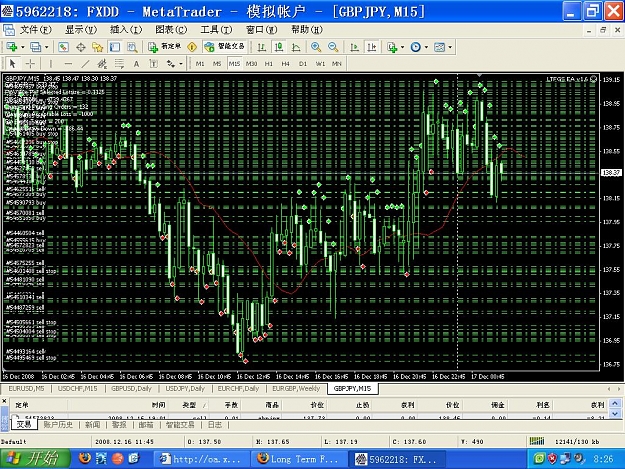
Task: Open the Arrows tool dropdown arrow
Action: pos(181,63)
